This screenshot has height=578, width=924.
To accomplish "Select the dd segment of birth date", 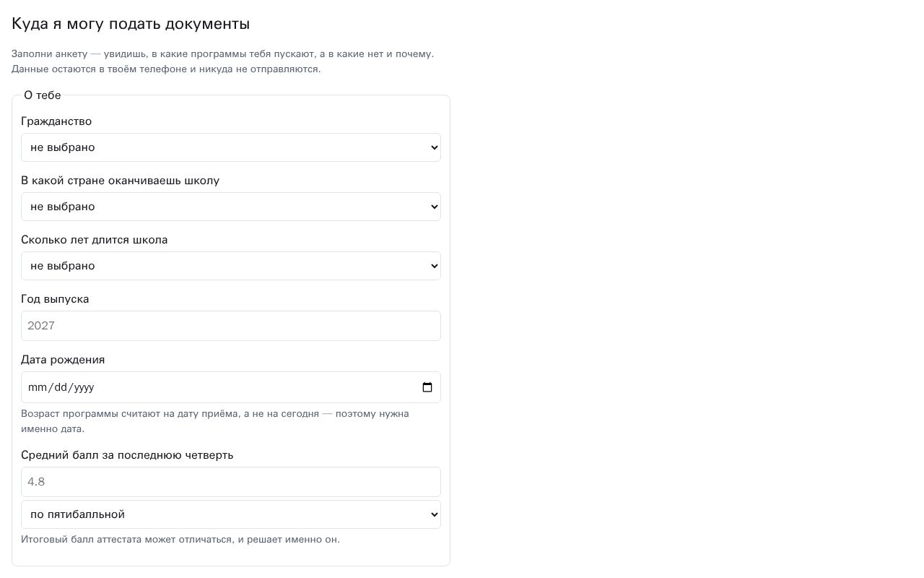I will click(61, 387).
